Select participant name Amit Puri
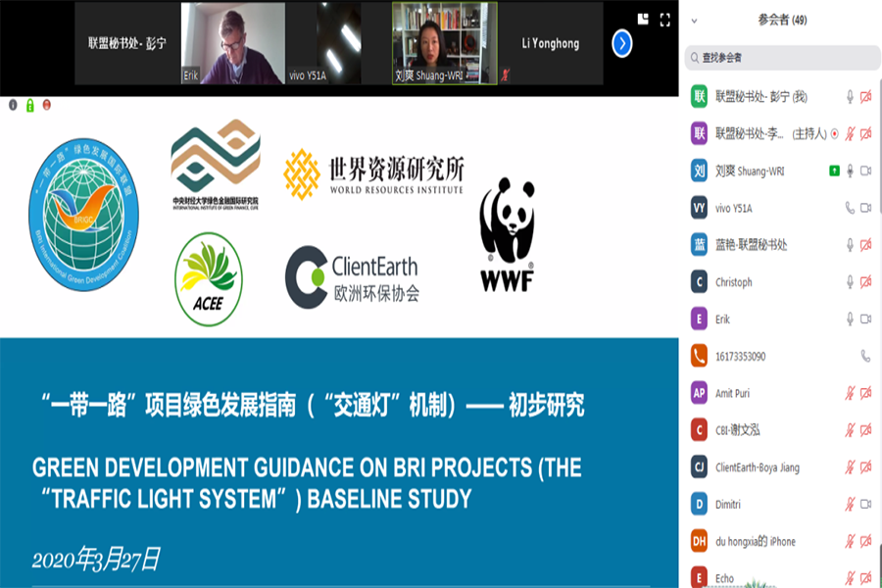 pos(732,393)
